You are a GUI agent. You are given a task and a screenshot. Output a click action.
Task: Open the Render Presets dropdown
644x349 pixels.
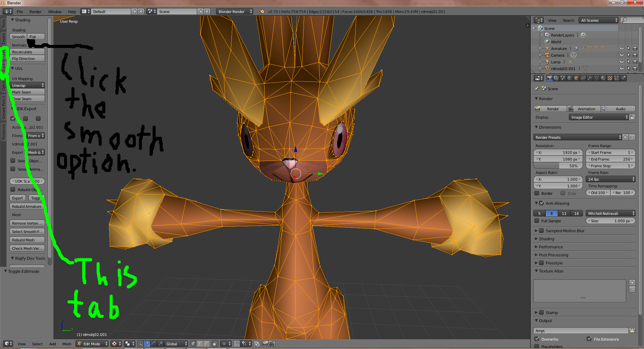click(577, 137)
